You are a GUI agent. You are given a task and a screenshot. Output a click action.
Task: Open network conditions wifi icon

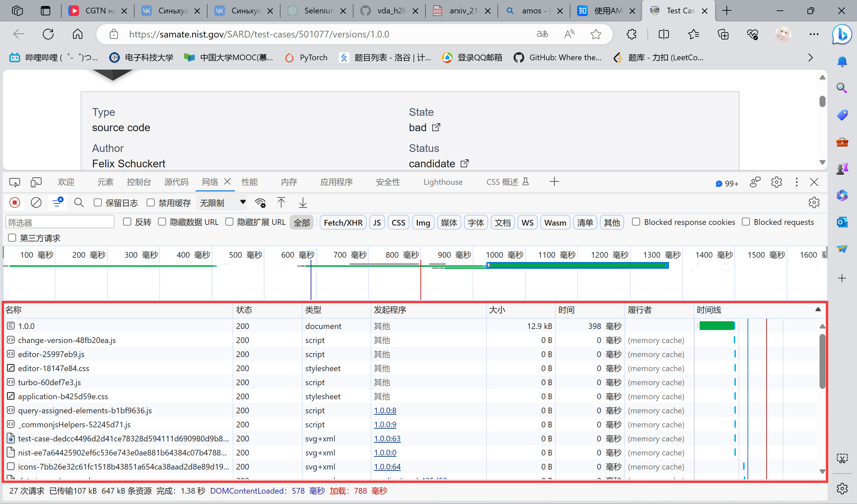[x=260, y=203]
